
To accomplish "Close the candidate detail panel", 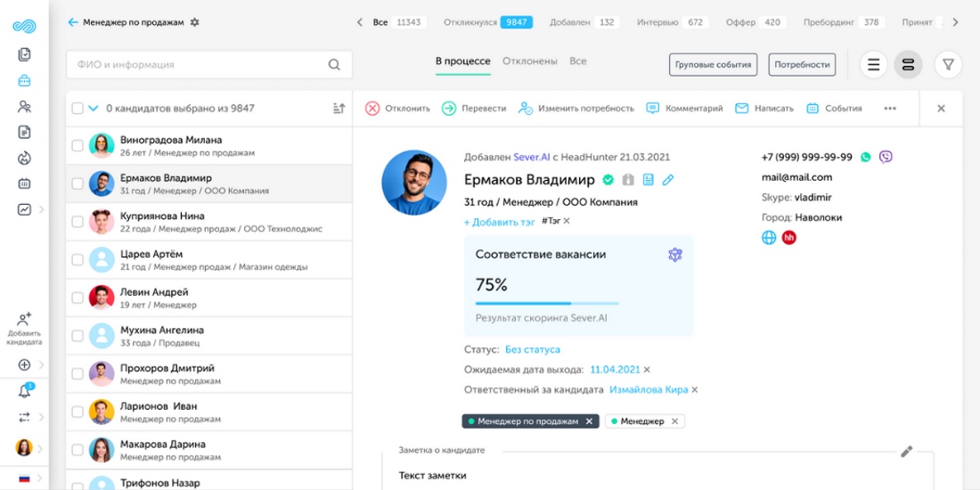I will point(941,108).
